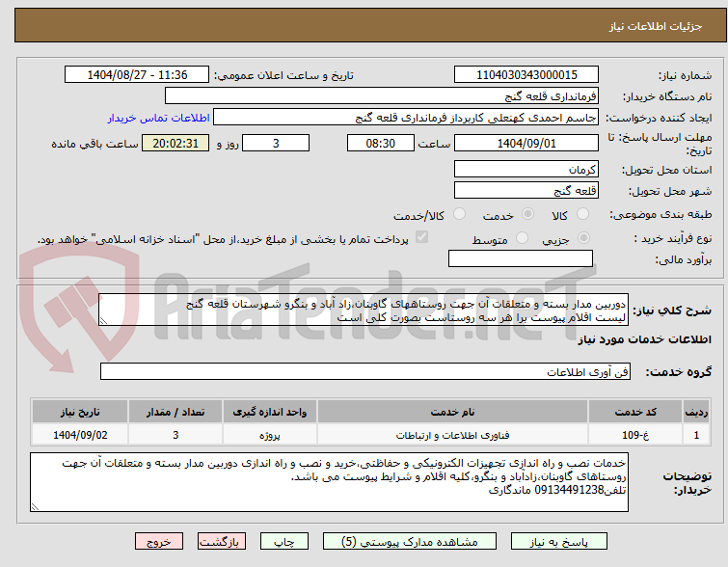Viewport: 728px width, 567px height.
Task: Click the row number cell 1
Action: pyautogui.click(x=696, y=435)
